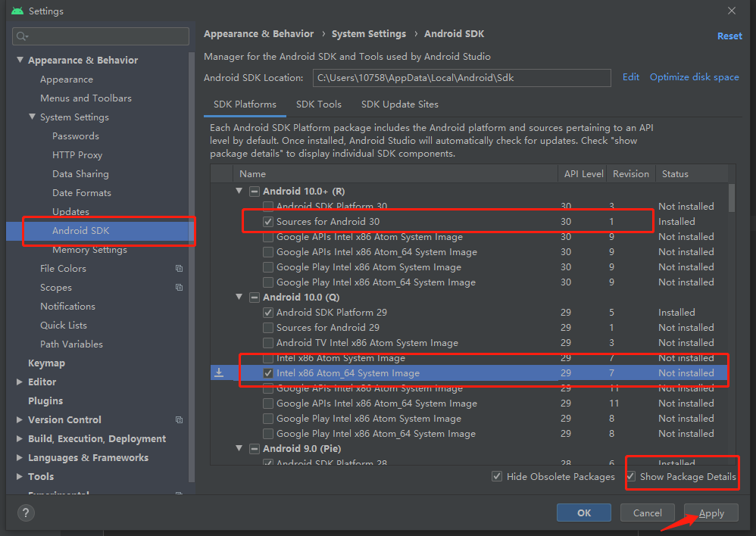
Task: Collapse the Appearance & Behavior tree node
Action: [x=20, y=60]
